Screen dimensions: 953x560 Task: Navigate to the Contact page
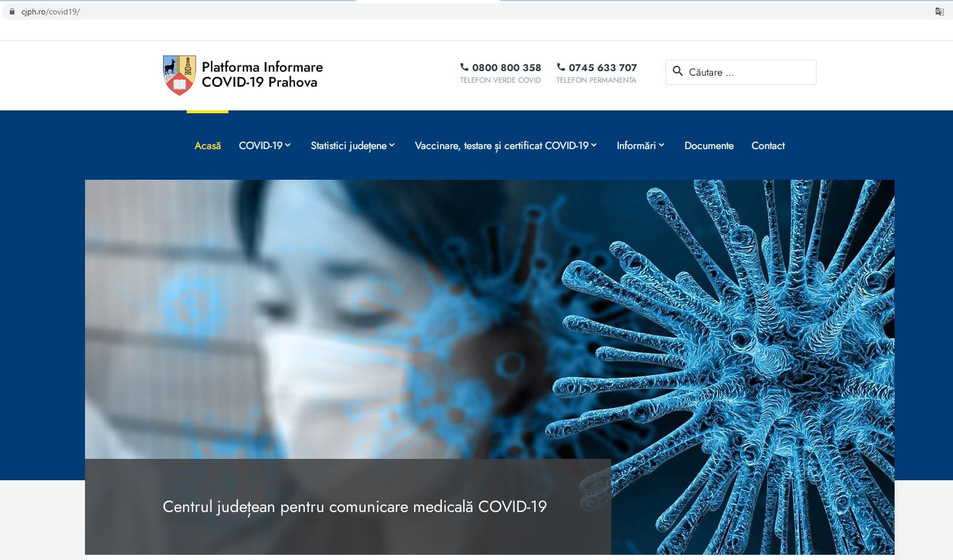(x=768, y=146)
